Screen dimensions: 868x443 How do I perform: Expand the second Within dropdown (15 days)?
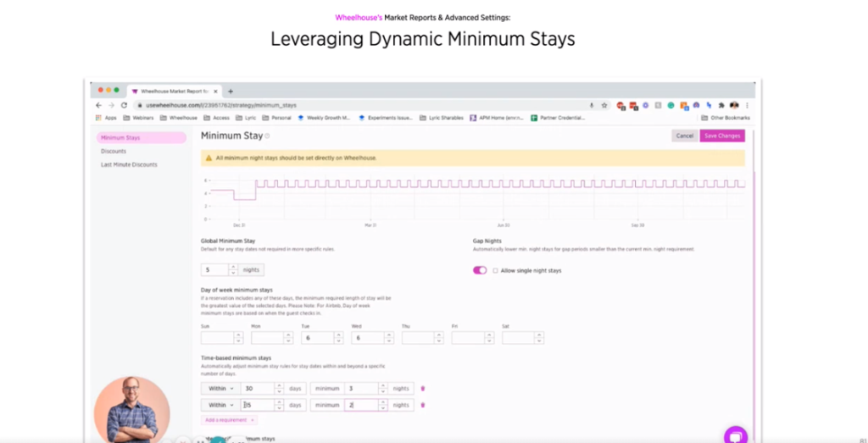(221, 406)
